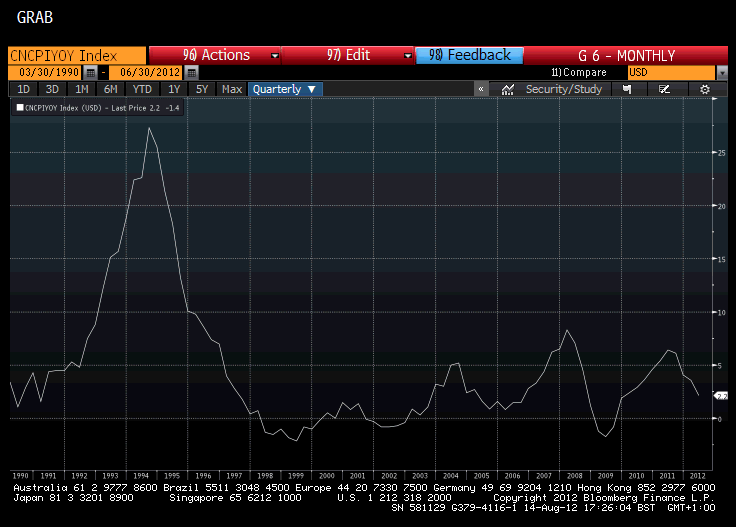Screen dimensions: 736x527
Task: Click the 15 y-axis value label
Action: click(x=721, y=260)
